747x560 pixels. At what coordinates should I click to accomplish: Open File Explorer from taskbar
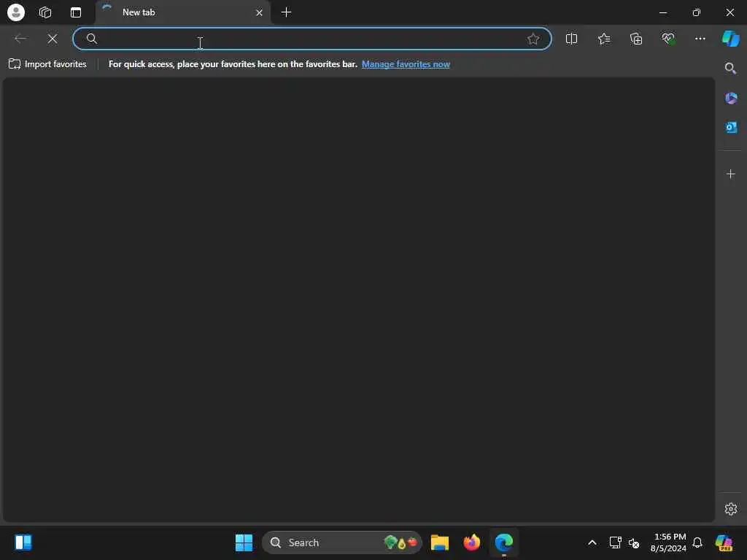[x=440, y=542]
